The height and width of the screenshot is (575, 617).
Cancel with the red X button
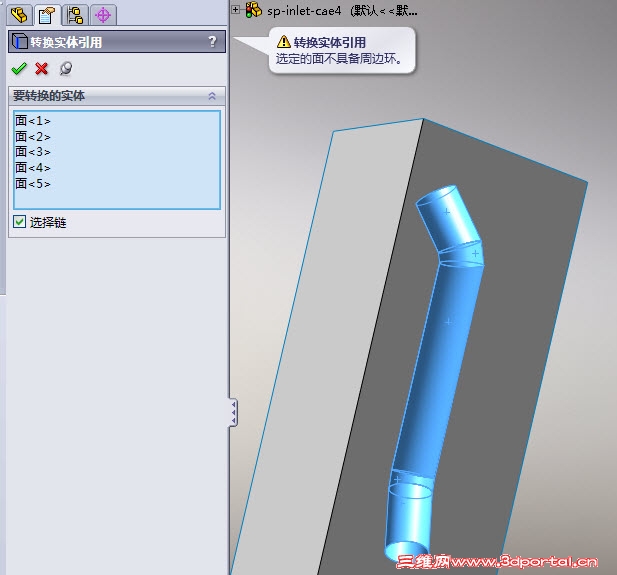tap(41, 68)
